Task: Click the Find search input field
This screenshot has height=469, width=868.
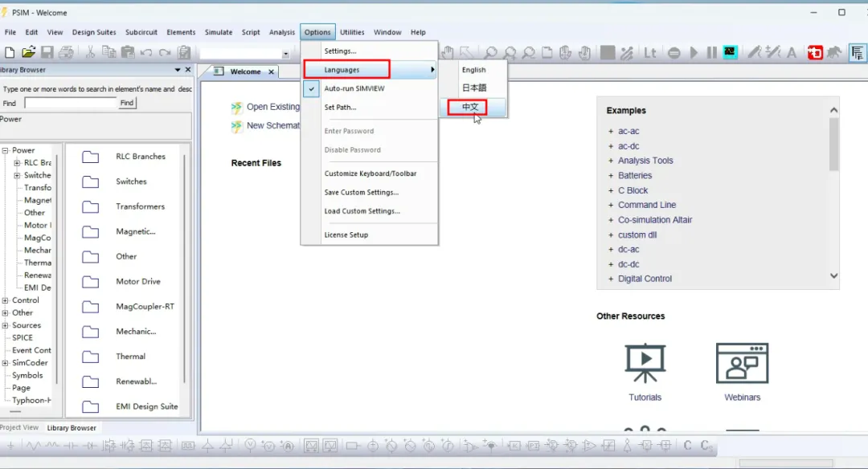Action: pos(70,103)
